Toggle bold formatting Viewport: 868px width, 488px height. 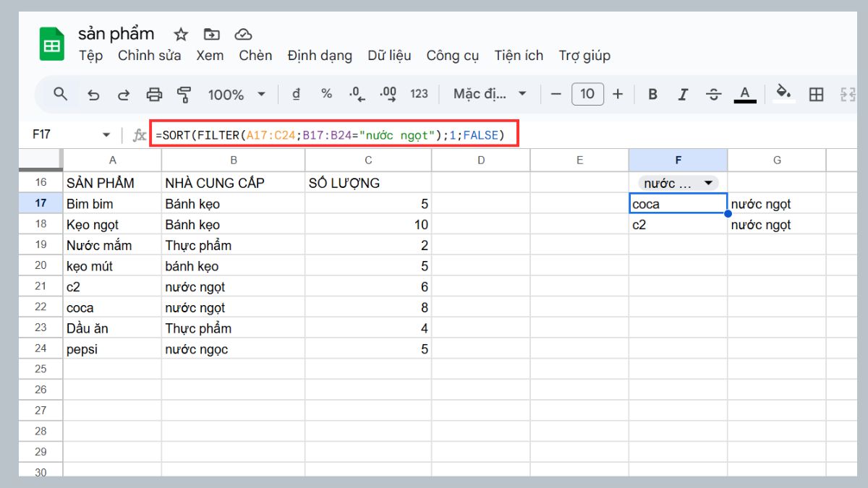click(652, 94)
